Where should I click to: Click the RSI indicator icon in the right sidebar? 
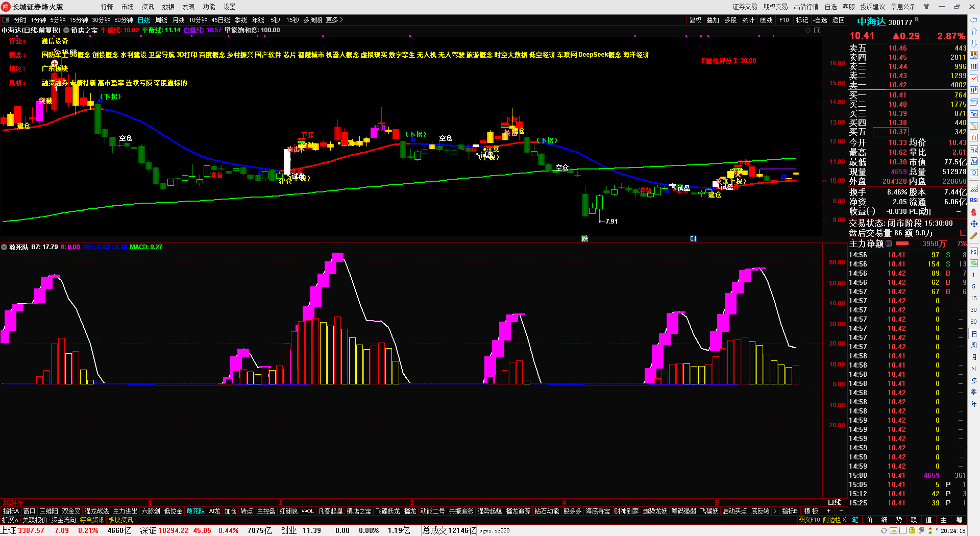pyautogui.click(x=974, y=200)
